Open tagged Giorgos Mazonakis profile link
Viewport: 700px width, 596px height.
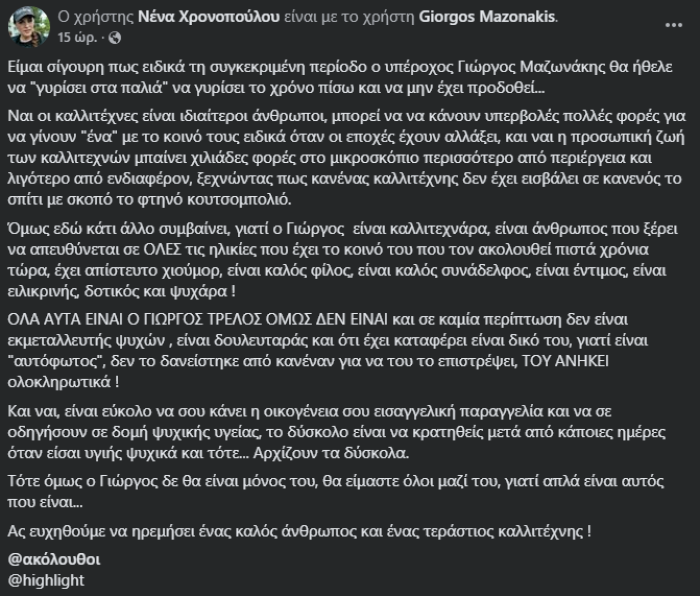[x=487, y=17]
